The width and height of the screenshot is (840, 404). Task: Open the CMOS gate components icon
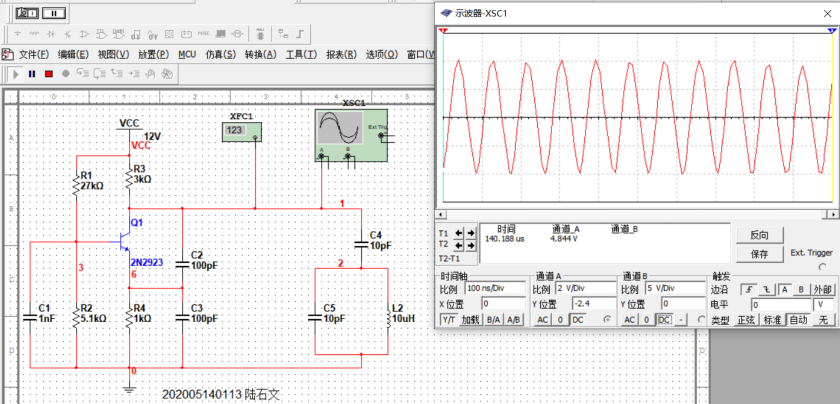pyautogui.click(x=118, y=34)
